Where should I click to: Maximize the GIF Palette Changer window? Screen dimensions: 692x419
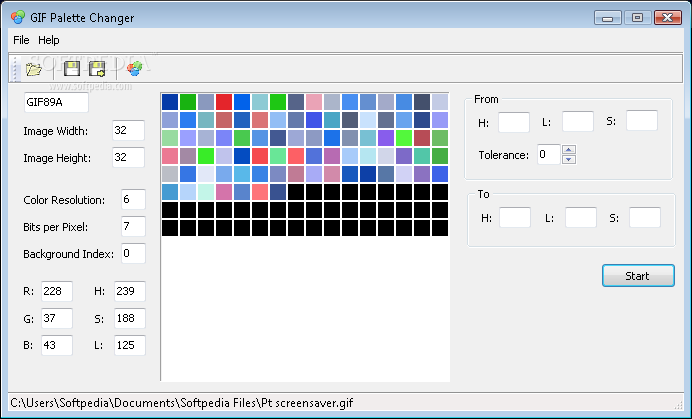pos(637,18)
